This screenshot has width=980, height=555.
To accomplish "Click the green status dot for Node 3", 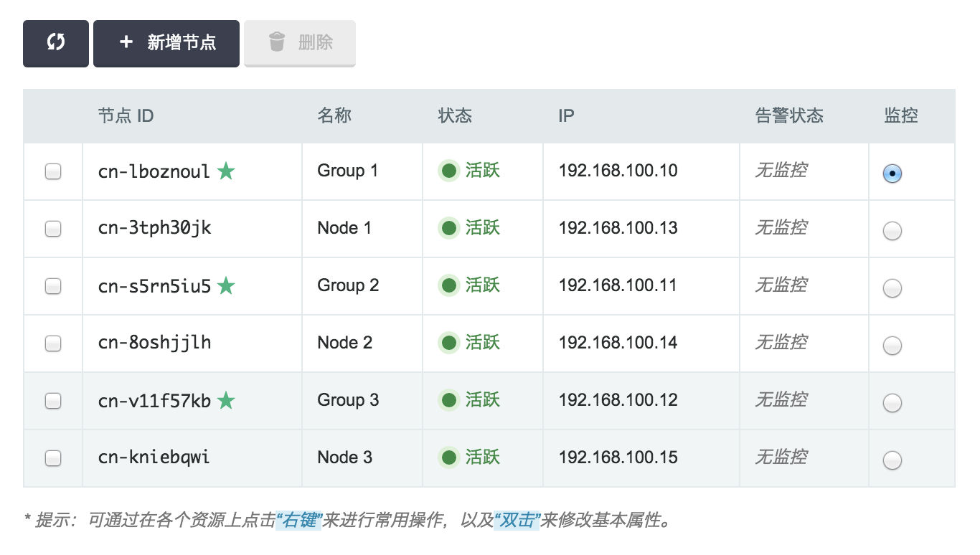I will (449, 457).
